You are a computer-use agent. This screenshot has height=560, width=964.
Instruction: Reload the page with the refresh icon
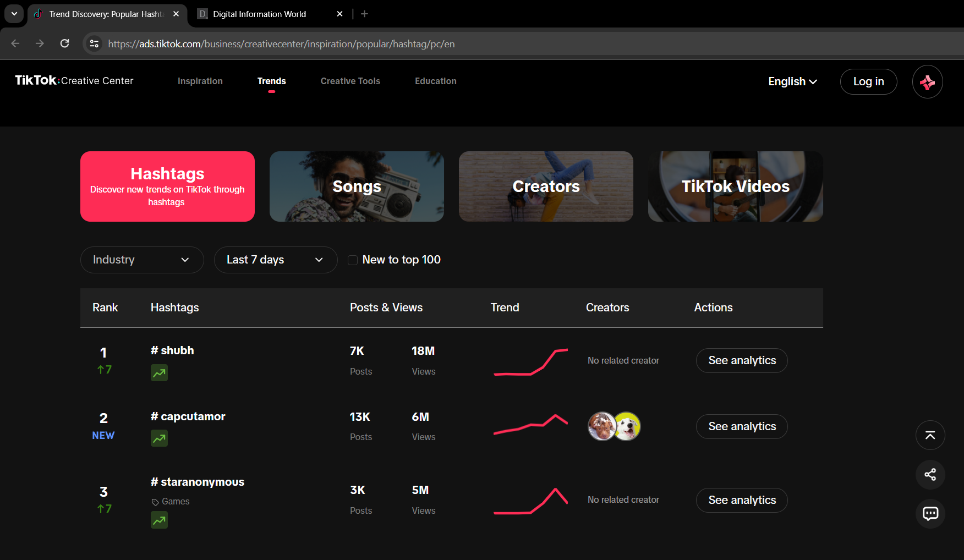pyautogui.click(x=64, y=43)
